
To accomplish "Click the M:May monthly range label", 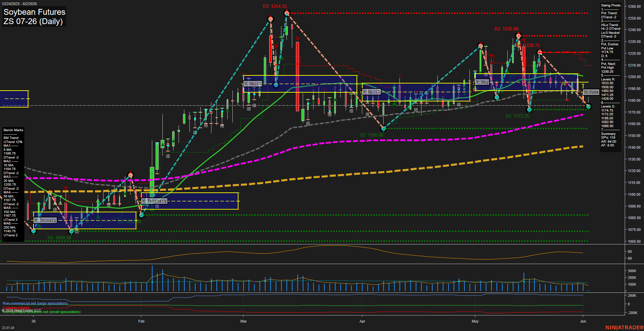I will coord(482,82).
